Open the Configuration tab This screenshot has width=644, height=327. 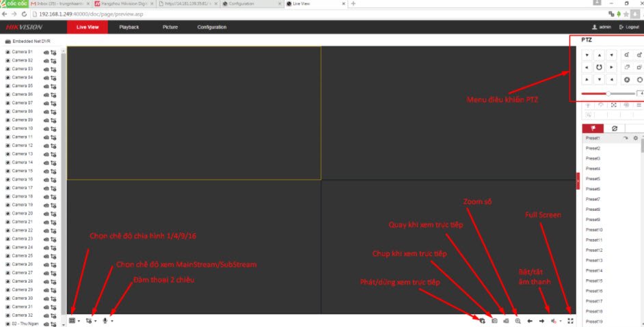[212, 27]
